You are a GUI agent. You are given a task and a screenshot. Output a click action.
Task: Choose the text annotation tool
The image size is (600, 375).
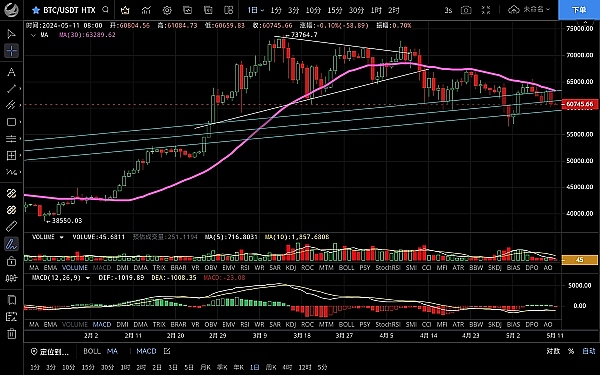click(11, 72)
